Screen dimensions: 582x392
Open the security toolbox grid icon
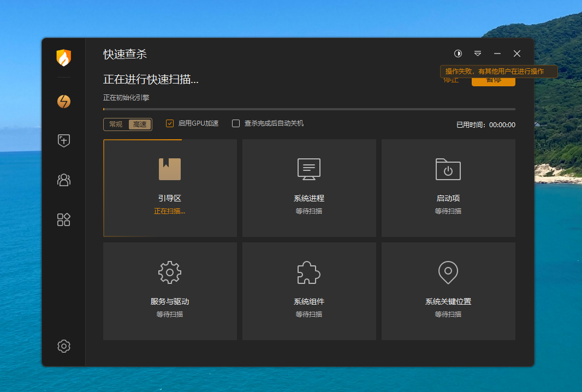click(x=63, y=219)
